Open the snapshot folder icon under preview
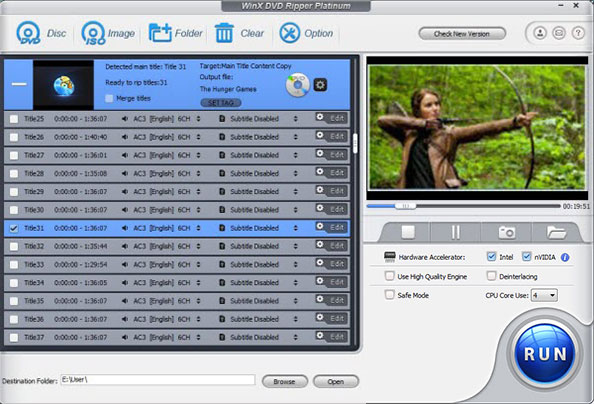 556,232
